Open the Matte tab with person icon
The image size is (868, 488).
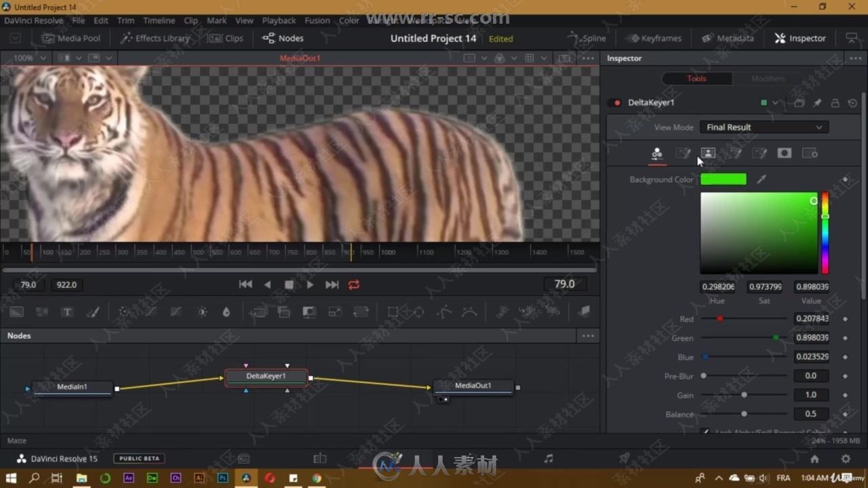(x=708, y=154)
